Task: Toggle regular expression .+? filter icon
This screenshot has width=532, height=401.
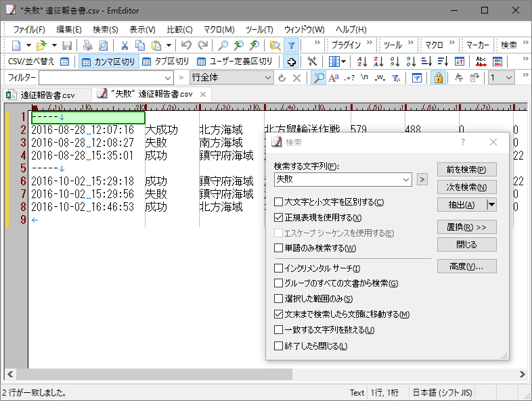Action: coord(349,78)
